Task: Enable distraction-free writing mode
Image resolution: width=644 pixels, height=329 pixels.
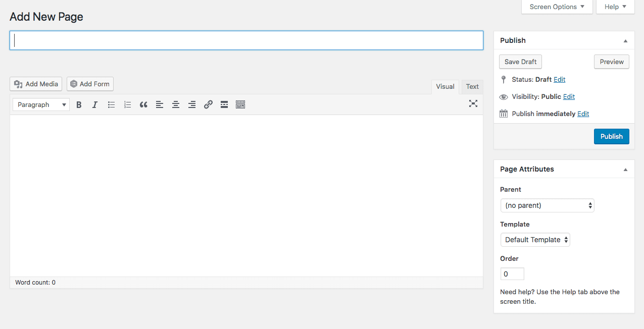Action: (473, 103)
